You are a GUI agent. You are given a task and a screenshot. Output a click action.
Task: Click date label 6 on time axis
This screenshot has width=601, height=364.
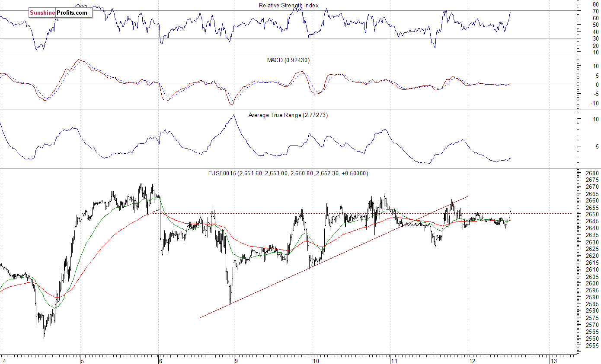[160, 360]
